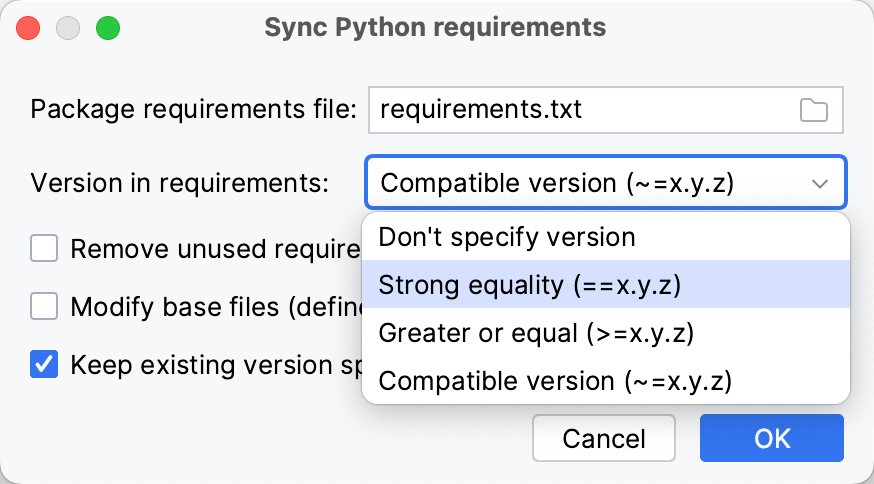Screen dimensions: 874x484
Task: Enable the Remove unused requirements checkbox
Action: click(x=44, y=248)
